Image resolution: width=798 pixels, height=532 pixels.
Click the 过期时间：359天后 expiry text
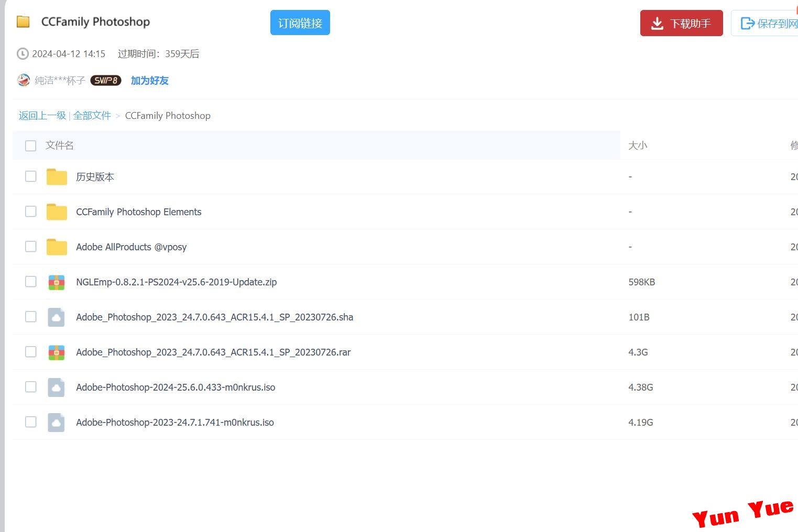tap(159, 54)
